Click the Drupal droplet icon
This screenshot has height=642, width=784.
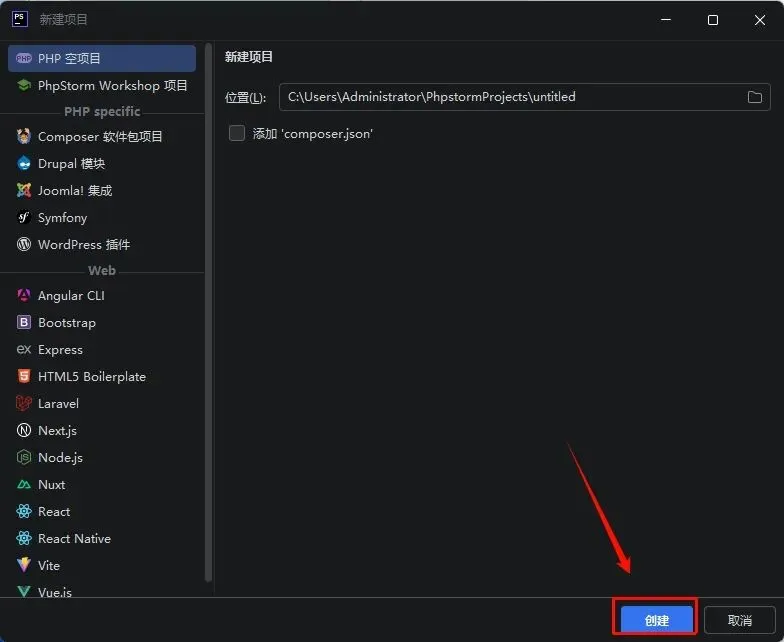point(24,164)
